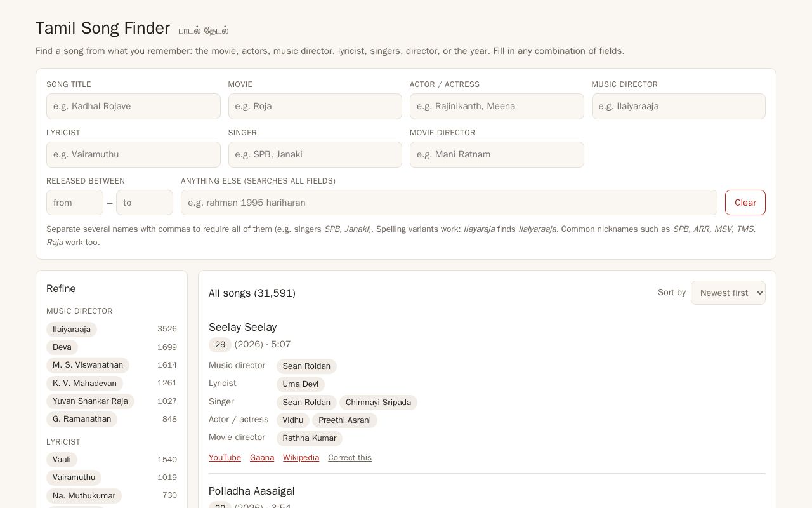Refine by Yuvan Shankar Raja

tap(90, 401)
